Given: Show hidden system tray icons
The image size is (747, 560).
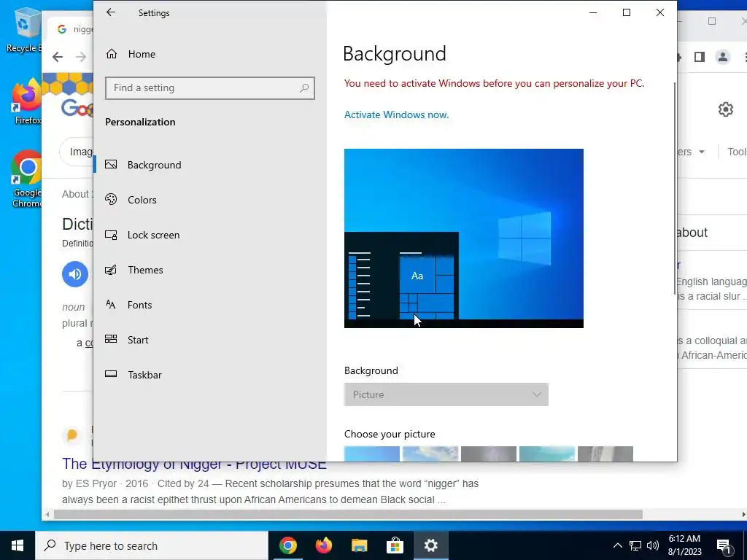Looking at the screenshot, I should [617, 545].
